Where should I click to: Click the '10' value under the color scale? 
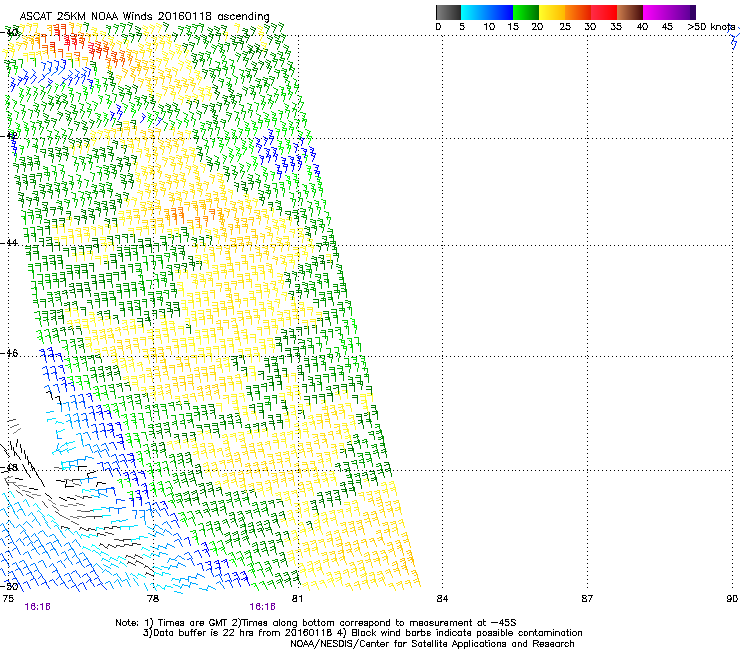pyautogui.click(x=489, y=27)
